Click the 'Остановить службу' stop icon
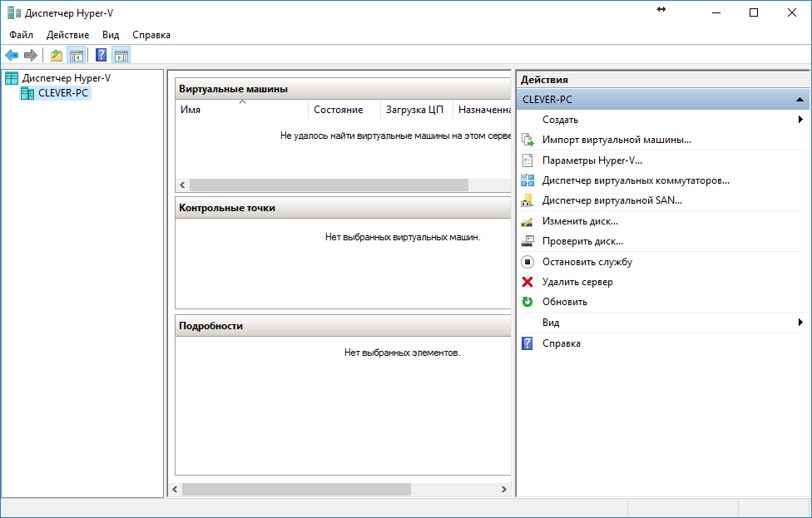 pyautogui.click(x=527, y=262)
